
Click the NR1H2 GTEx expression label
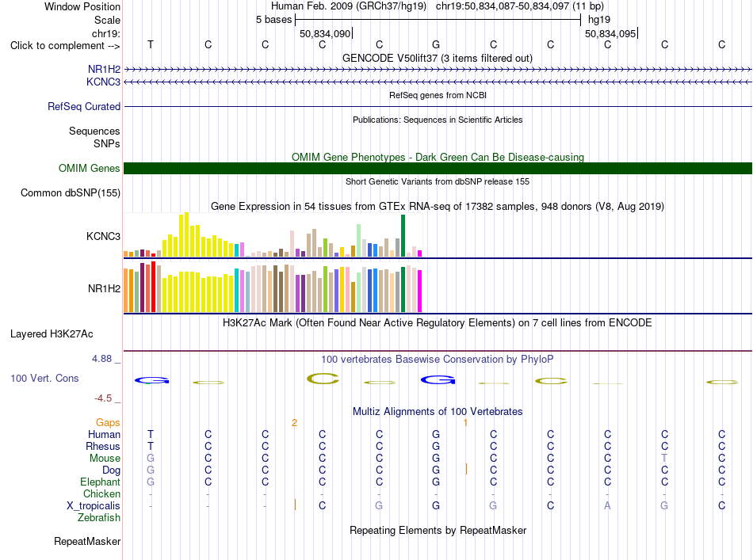click(104, 288)
